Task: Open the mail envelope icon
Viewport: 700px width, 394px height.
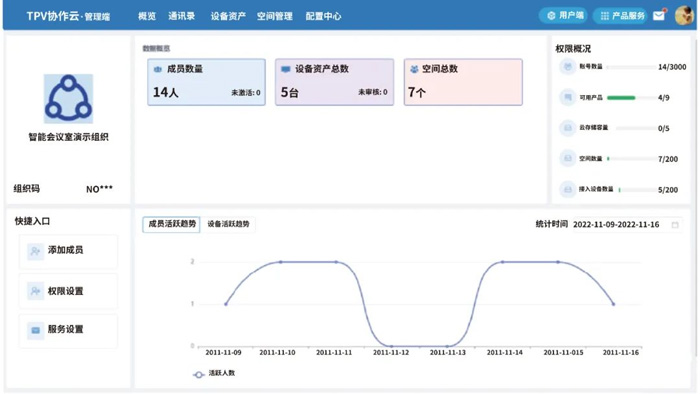Action: click(x=658, y=16)
